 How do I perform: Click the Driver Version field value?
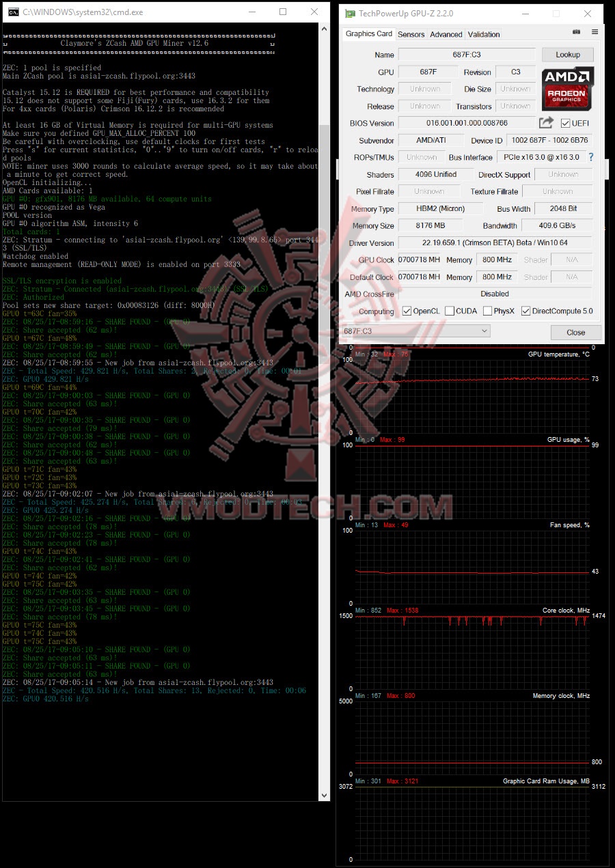click(495, 242)
